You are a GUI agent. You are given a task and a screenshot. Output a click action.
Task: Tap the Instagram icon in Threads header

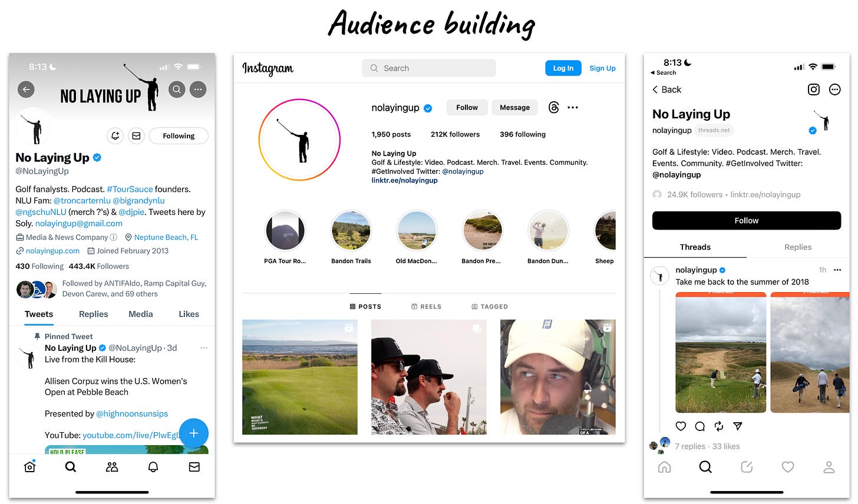[814, 89]
